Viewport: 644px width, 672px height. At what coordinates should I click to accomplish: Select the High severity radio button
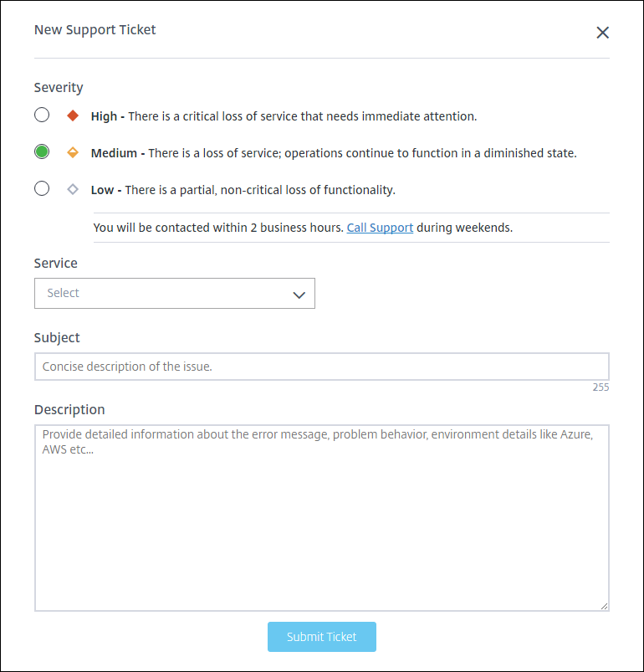[x=42, y=115]
